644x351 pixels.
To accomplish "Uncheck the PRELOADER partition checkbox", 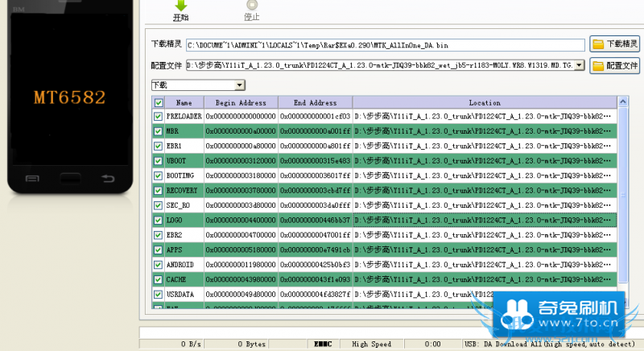I will [x=158, y=116].
